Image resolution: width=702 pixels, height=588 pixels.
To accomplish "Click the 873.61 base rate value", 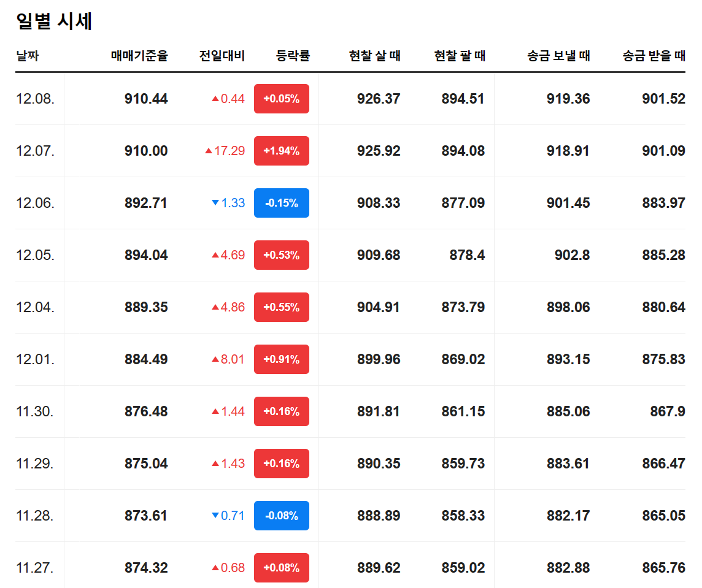I will (x=146, y=516).
